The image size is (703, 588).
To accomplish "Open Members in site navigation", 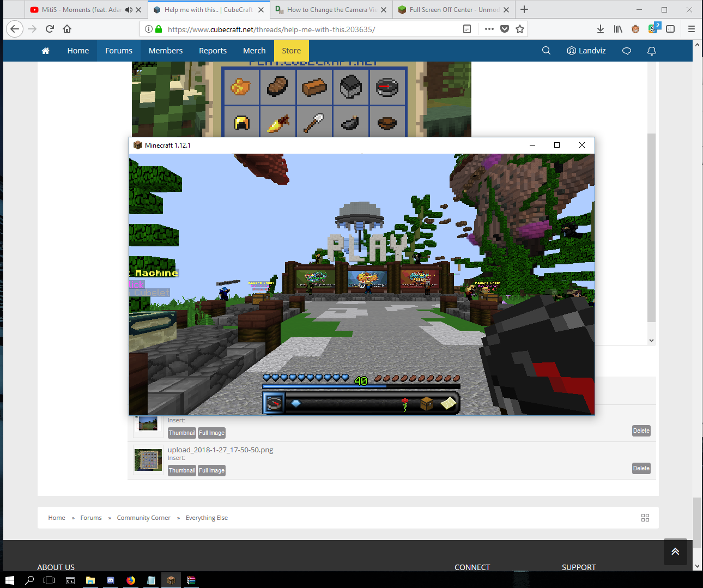I will [166, 51].
